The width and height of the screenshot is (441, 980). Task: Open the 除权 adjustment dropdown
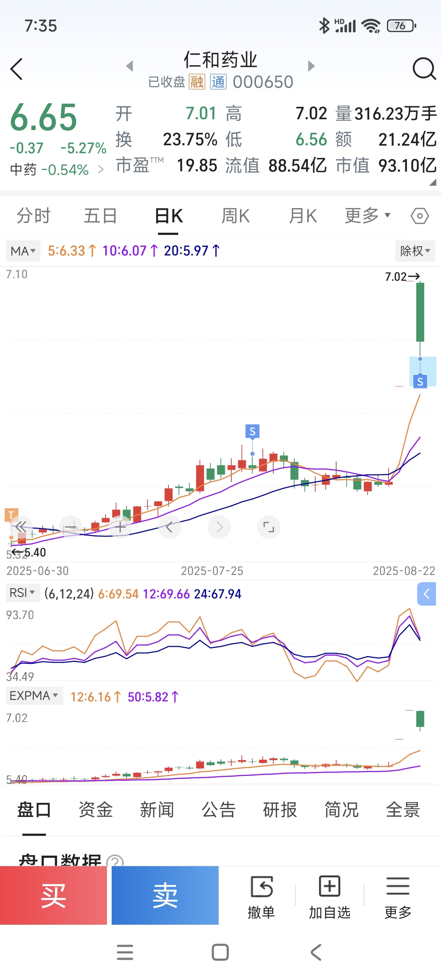[415, 251]
